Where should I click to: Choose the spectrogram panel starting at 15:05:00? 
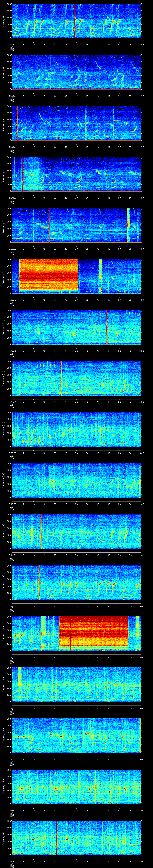coord(77,225)
